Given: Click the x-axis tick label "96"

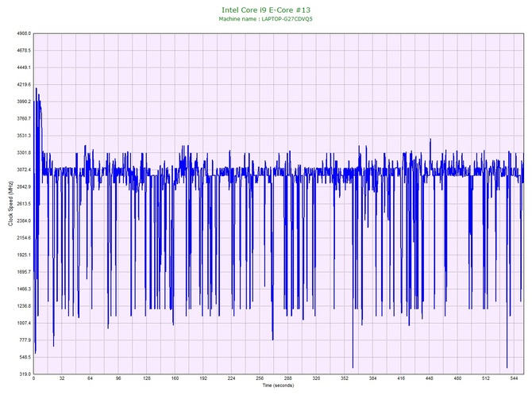Looking at the screenshot, I should click(x=118, y=378).
